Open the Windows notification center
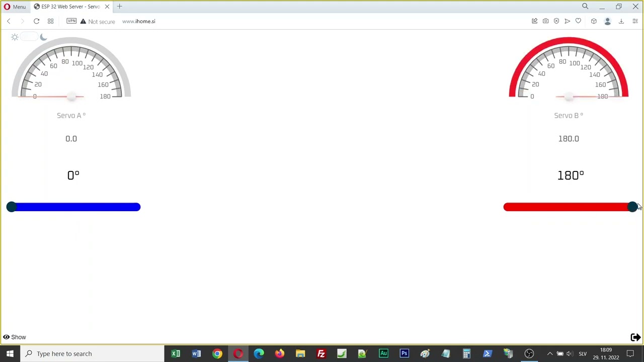The image size is (644, 362). pyautogui.click(x=630, y=353)
